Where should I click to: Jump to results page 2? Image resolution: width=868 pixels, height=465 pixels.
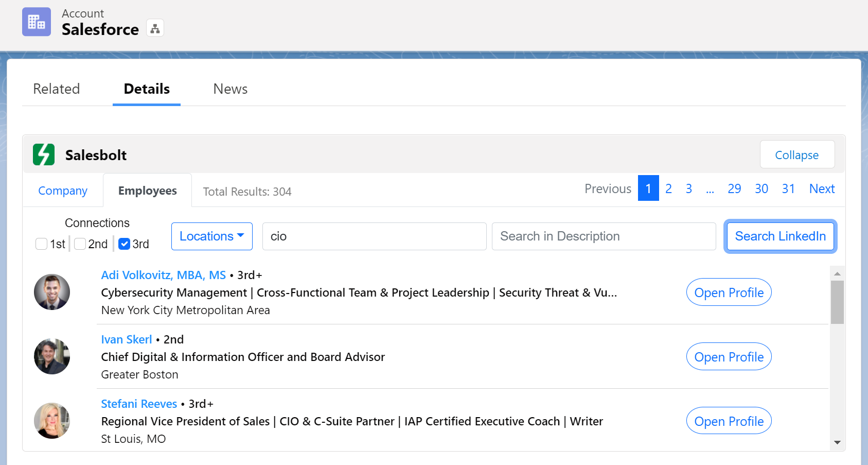pyautogui.click(x=668, y=189)
